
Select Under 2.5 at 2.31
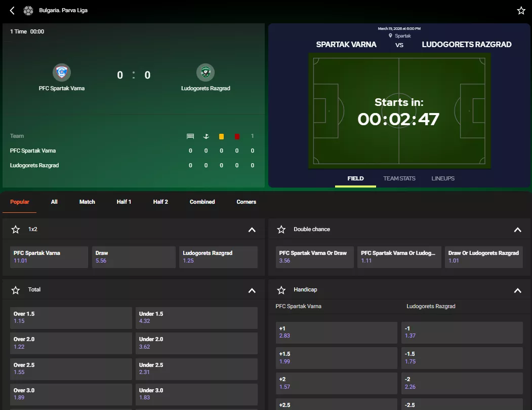coord(196,369)
